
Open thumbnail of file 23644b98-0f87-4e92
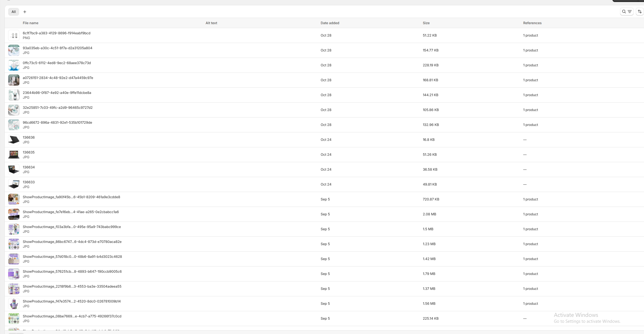[x=14, y=95]
